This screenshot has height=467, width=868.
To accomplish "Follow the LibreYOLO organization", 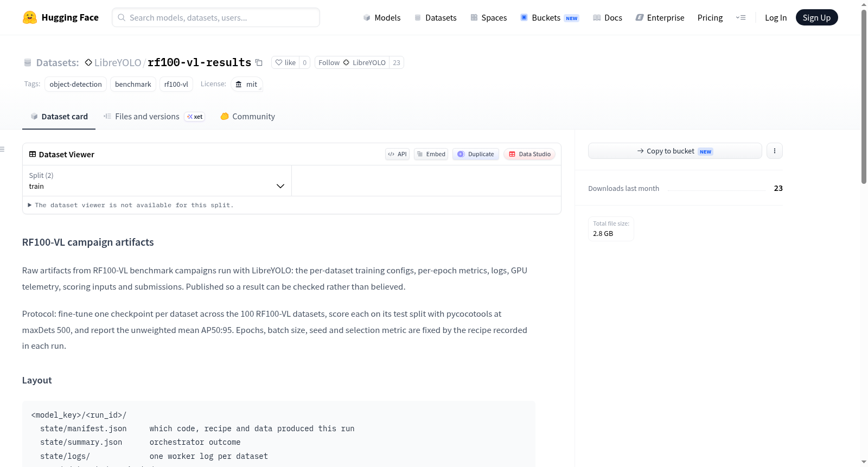I will (x=352, y=62).
